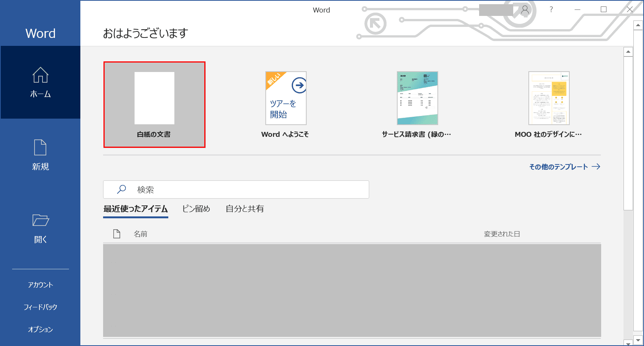Click arrow icon next to その他のテンプレート
644x346 pixels.
pos(596,167)
